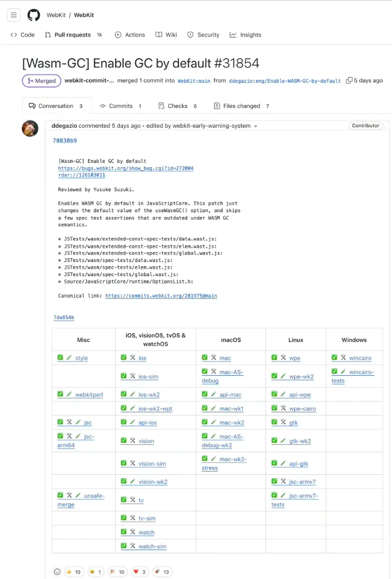This screenshot has height=579, width=392.
Task: Click the green checkmark beside watch-sim
Action: [124, 546]
